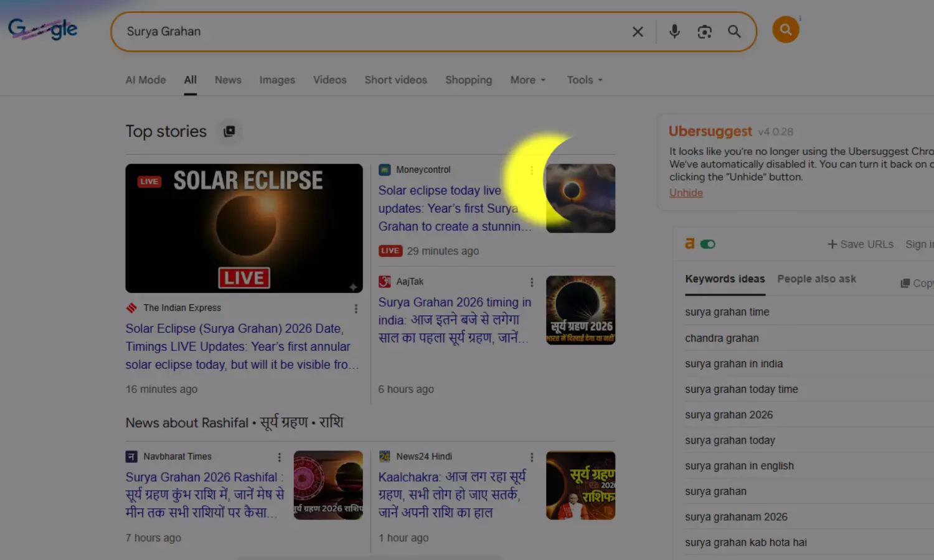Open Google Lens image search
The height and width of the screenshot is (560, 934).
click(704, 32)
